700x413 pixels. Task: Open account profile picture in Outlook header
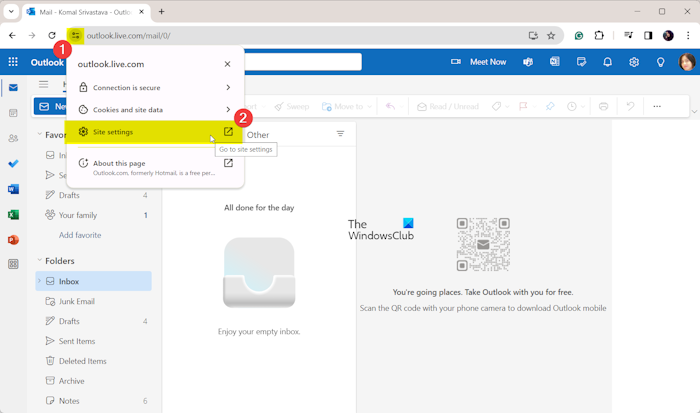coord(687,62)
